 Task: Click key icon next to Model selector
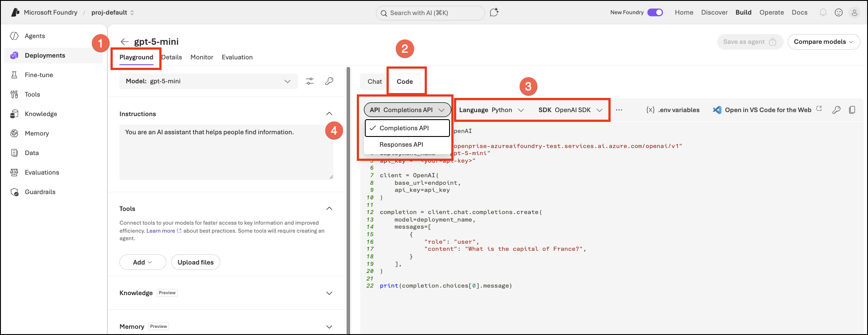click(329, 81)
